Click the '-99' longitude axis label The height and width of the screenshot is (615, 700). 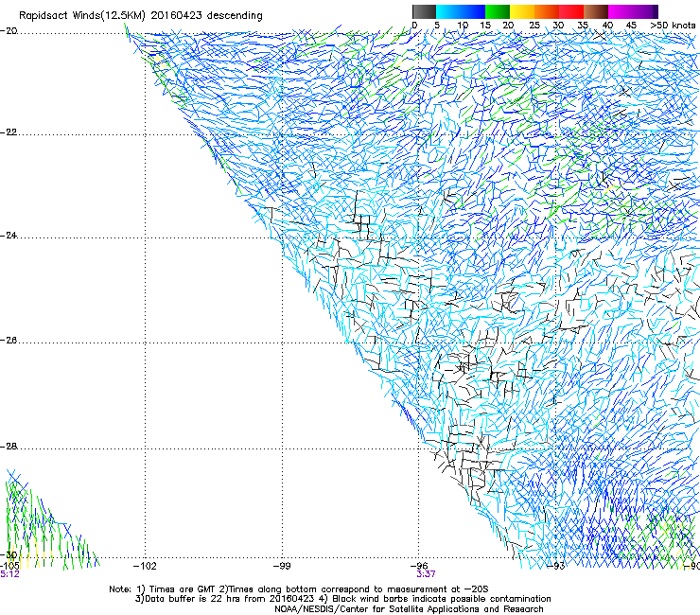[282, 566]
